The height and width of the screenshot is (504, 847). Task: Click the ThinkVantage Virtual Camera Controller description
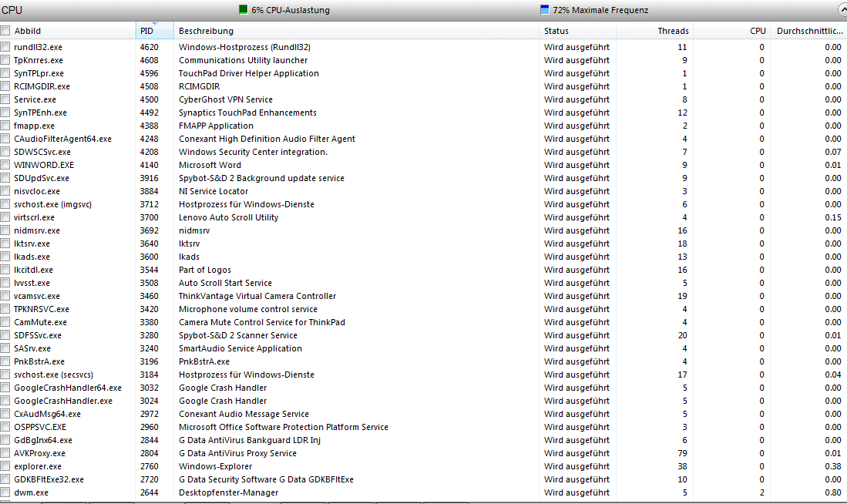point(257,296)
